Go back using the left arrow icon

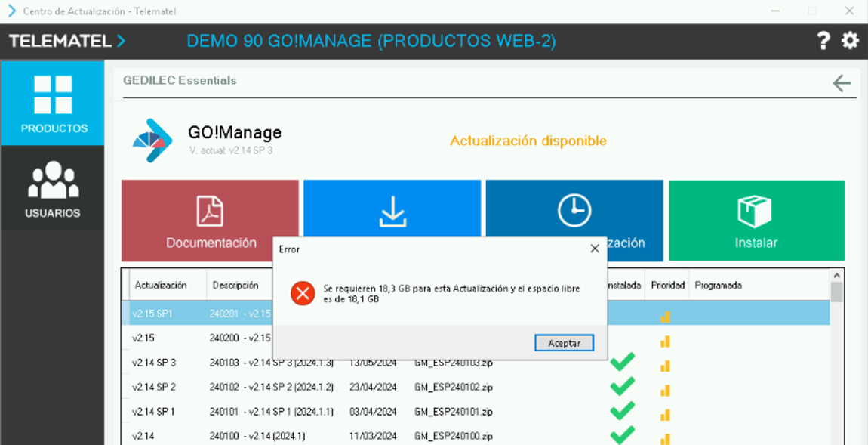click(x=842, y=83)
